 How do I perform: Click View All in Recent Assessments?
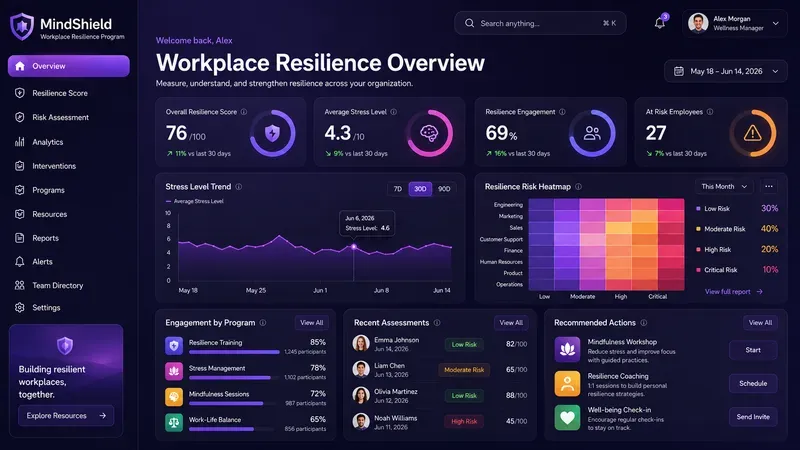(511, 322)
